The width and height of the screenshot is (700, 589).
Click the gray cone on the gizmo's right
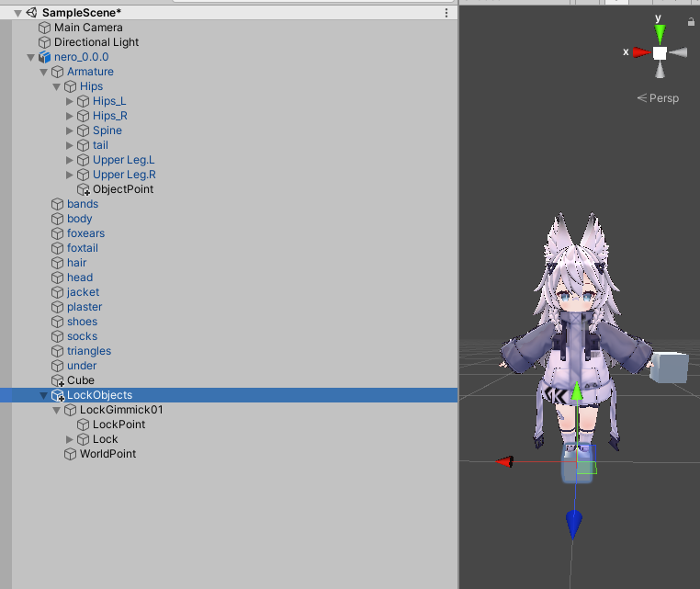(x=678, y=52)
